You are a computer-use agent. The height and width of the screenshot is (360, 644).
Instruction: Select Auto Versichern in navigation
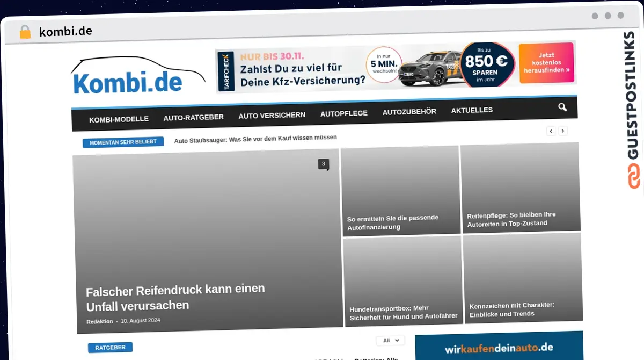click(x=272, y=115)
